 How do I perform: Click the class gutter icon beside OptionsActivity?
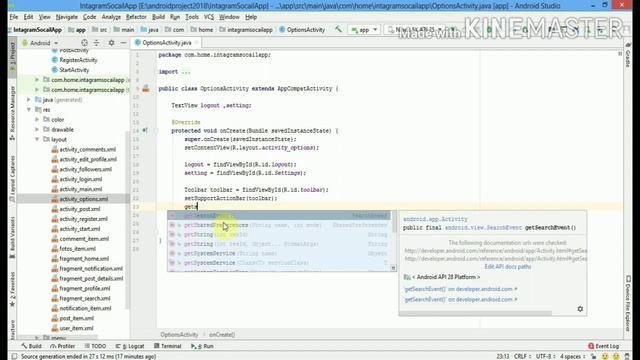(146, 89)
